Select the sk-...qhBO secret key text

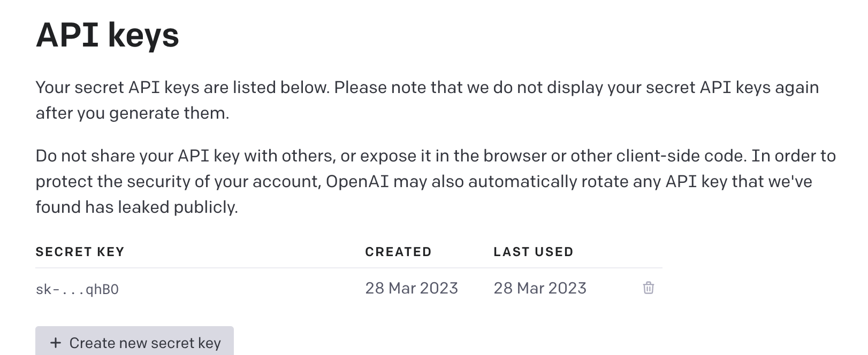click(x=77, y=289)
